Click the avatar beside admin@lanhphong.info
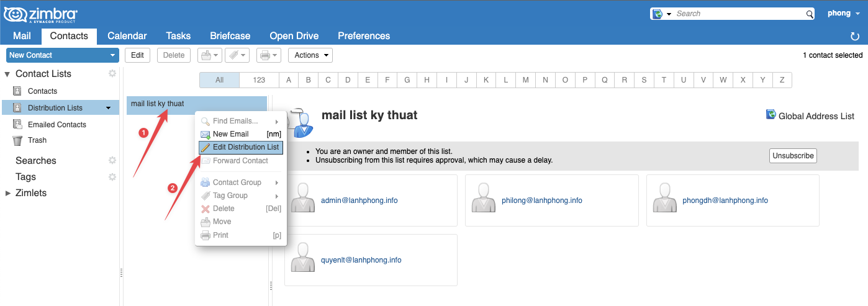 303,198
